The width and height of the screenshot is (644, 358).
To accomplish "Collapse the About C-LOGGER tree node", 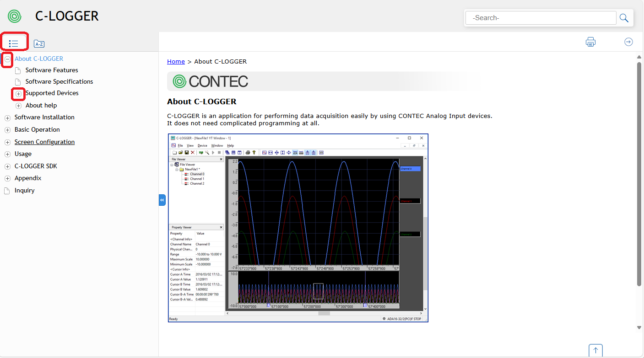I will point(7,59).
